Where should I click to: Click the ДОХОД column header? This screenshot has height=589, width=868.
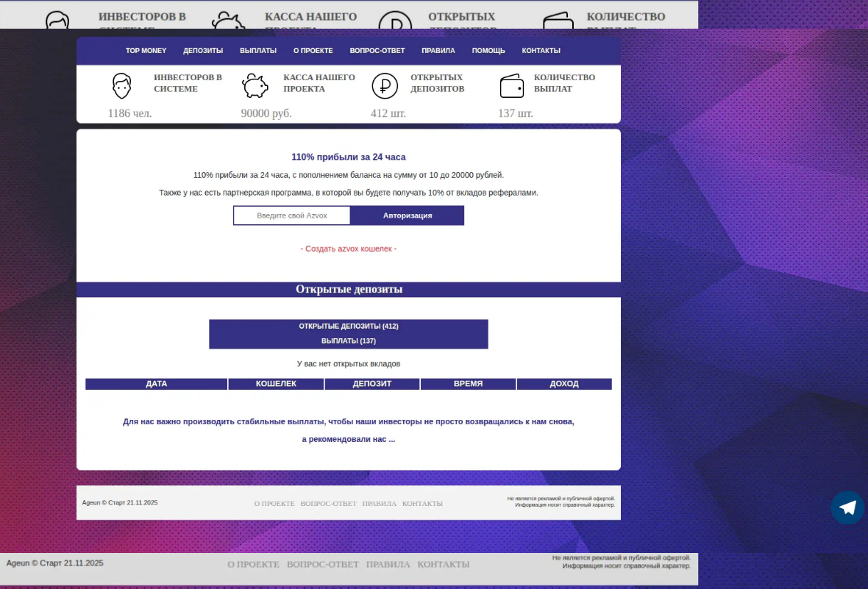(x=564, y=384)
